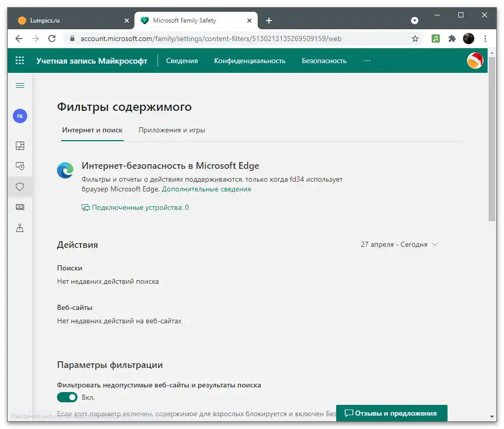This screenshot has width=504, height=429.
Task: Open a new browser tab
Action: pyautogui.click(x=269, y=21)
